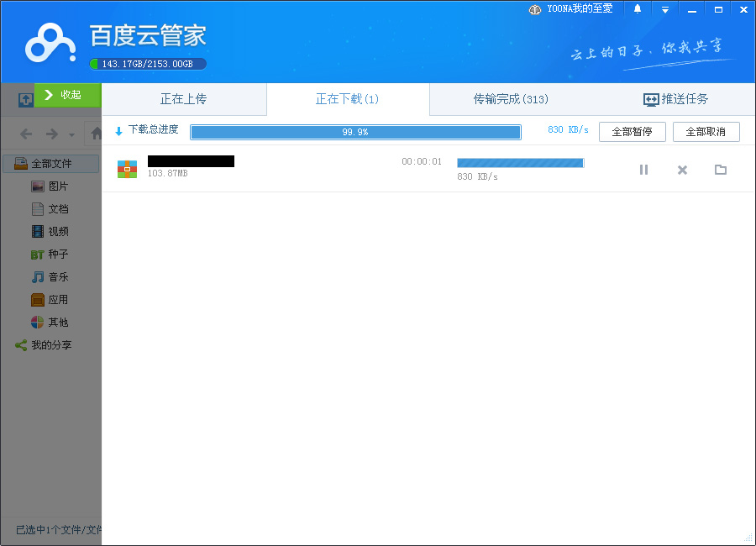Click the 00:00:01 remaining time text
The height and width of the screenshot is (546, 756).
(422, 161)
